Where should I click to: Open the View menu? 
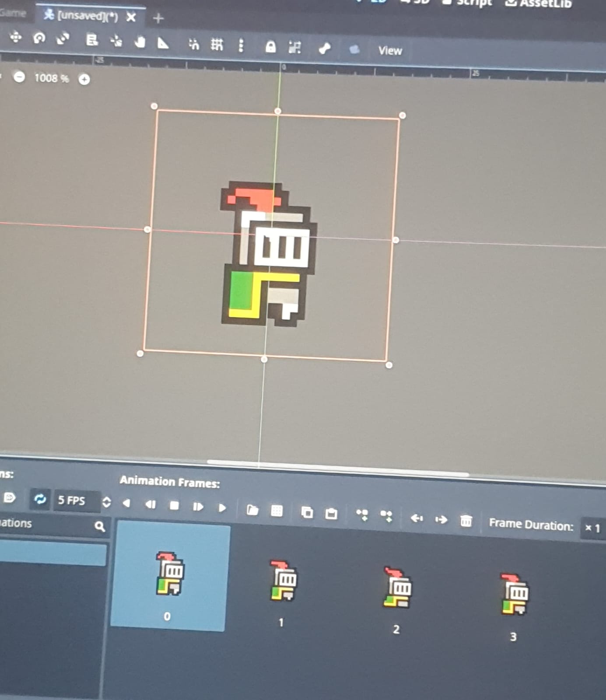tap(390, 51)
